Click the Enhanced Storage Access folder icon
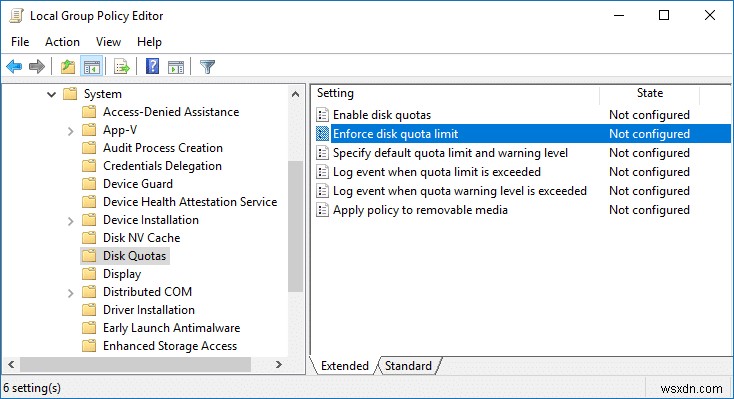Image resolution: width=734 pixels, height=399 pixels. (89, 346)
